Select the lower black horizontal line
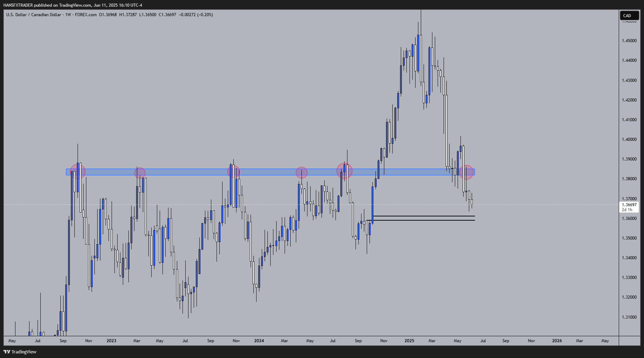 click(x=420, y=220)
